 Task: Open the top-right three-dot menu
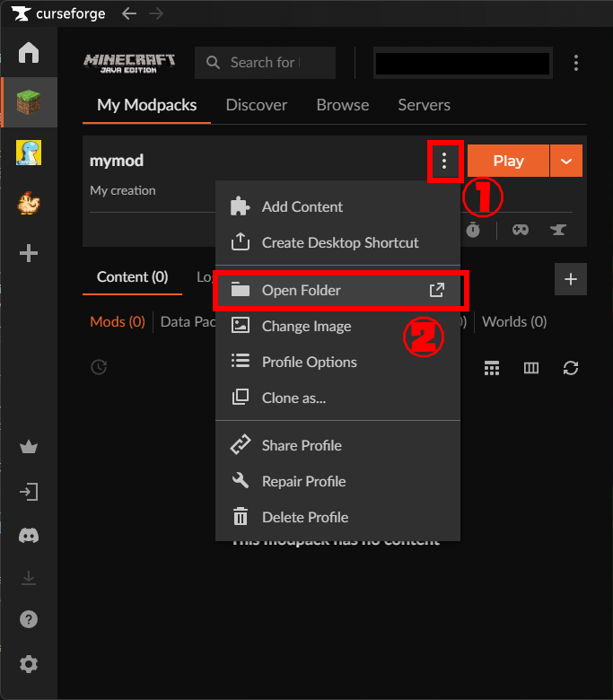(576, 63)
